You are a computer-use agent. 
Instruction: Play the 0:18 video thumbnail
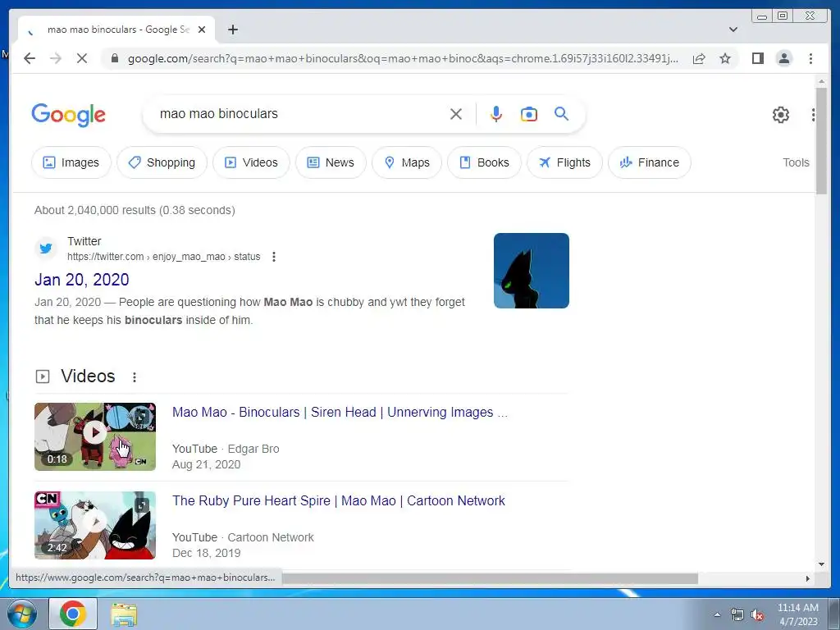click(95, 436)
